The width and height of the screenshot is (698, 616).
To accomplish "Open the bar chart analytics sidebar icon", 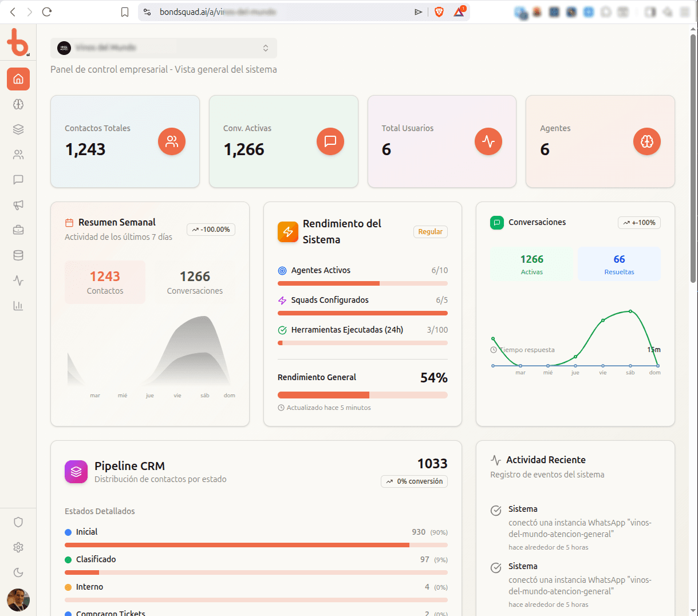I will pos(18,306).
